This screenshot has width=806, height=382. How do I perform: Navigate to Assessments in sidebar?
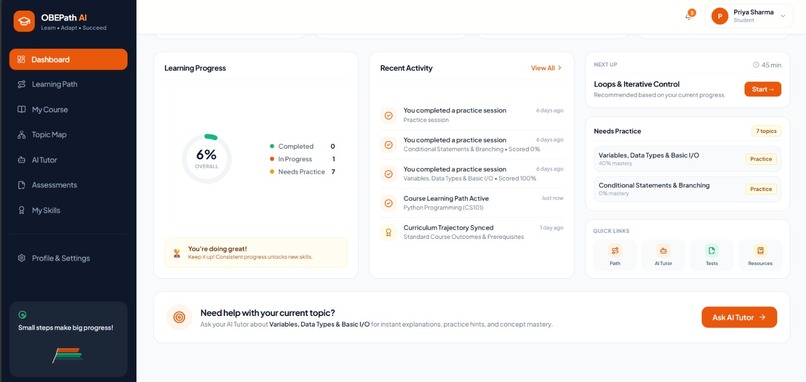pyautogui.click(x=68, y=185)
